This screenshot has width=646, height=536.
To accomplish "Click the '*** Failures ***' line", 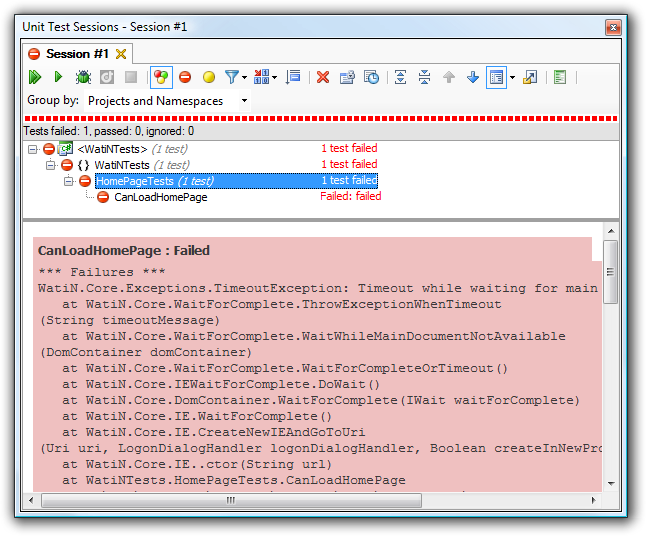I will (102, 272).
